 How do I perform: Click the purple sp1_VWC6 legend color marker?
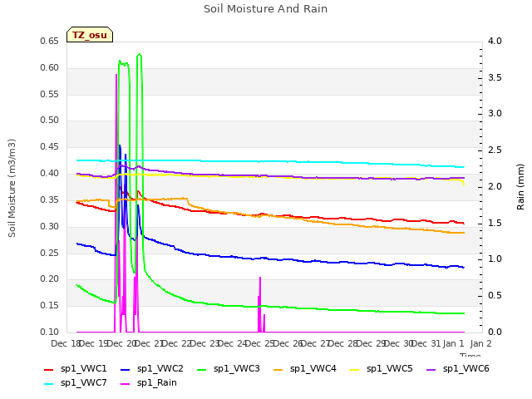tap(431, 370)
